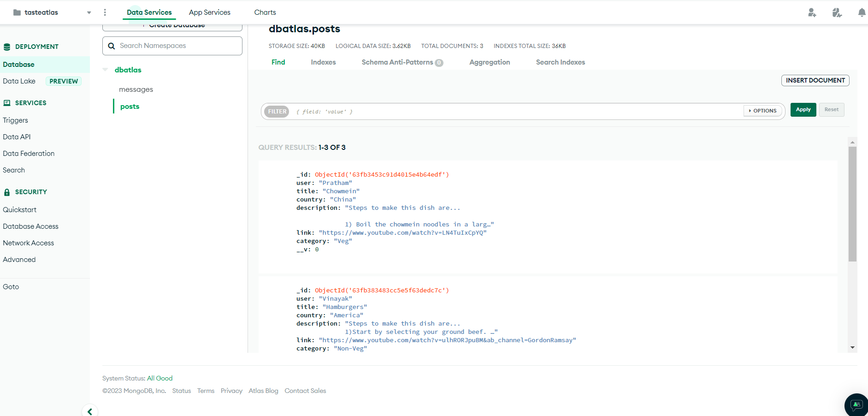The height and width of the screenshot is (416, 868).
Task: Switch to the App Services tab
Action: pos(210,12)
